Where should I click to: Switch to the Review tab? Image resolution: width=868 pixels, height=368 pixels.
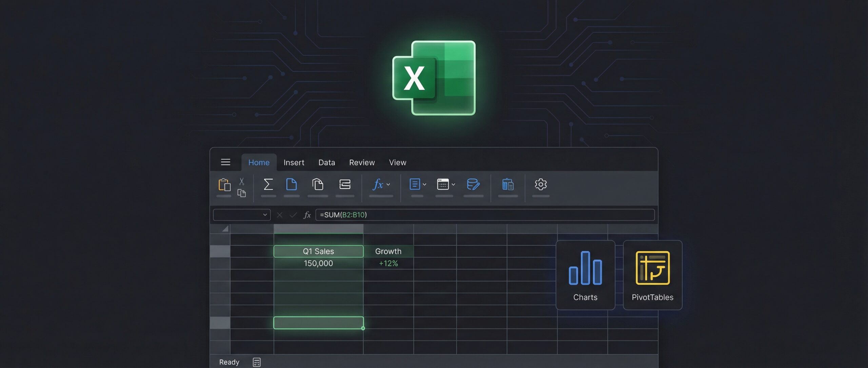click(x=361, y=162)
